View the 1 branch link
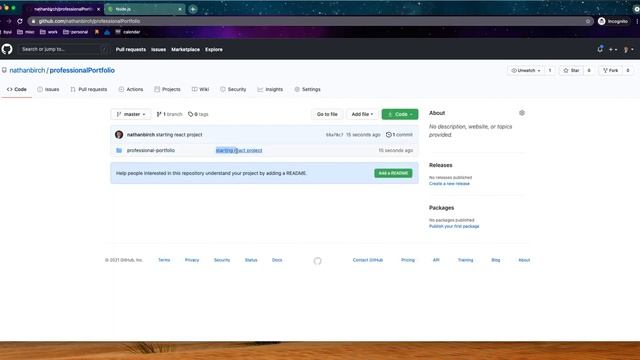The height and width of the screenshot is (360, 640). 169,114
